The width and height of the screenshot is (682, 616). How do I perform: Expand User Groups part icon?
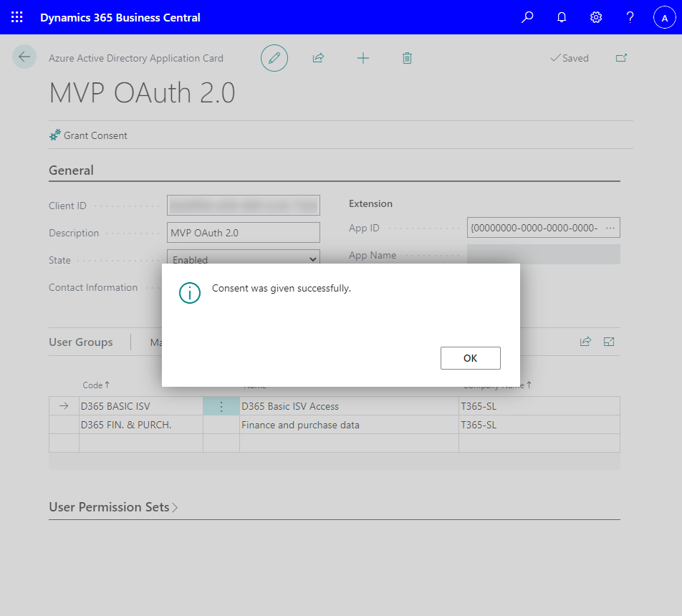pos(609,342)
